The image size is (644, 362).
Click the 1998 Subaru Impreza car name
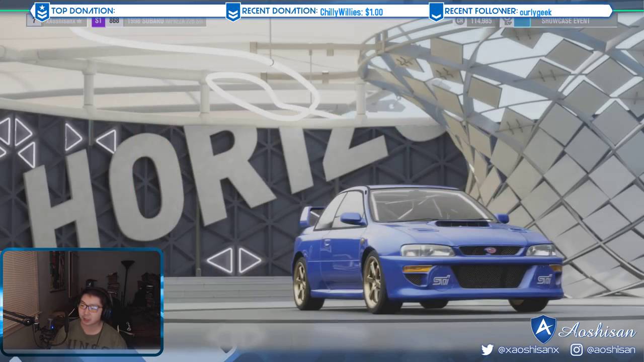[165, 22]
